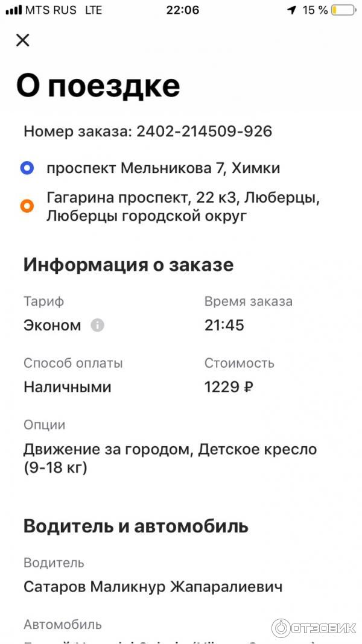
Task: Tap driver name Сатаров Маликнур Жапаралиевич
Action: click(153, 587)
